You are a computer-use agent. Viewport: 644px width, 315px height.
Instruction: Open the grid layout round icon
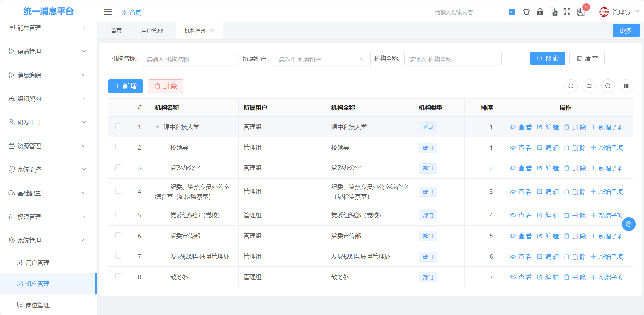(626, 86)
